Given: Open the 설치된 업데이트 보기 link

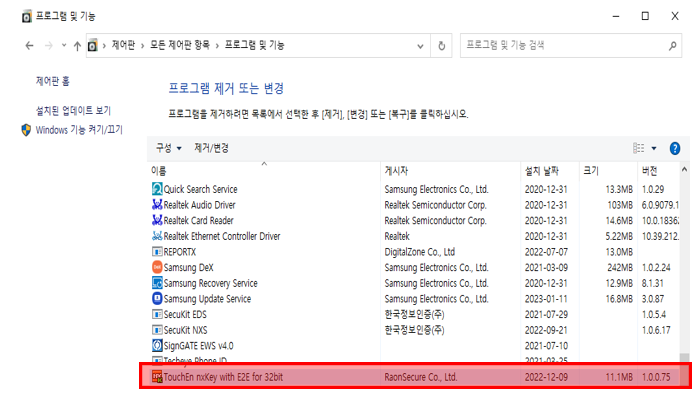Looking at the screenshot, I should (x=73, y=111).
